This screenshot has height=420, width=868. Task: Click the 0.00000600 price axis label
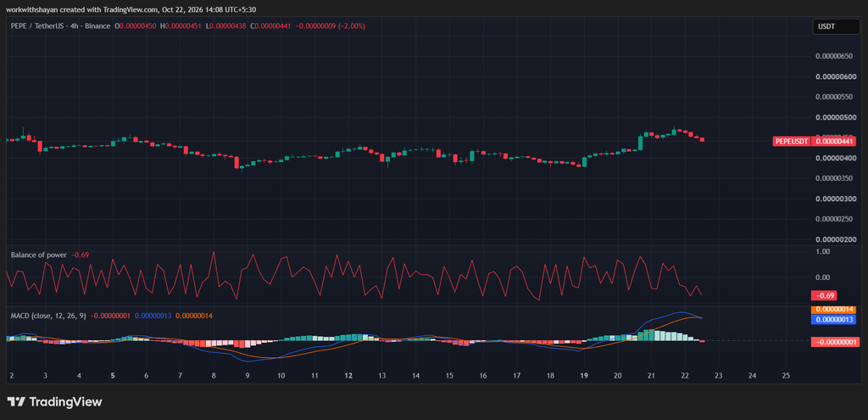[x=835, y=76]
